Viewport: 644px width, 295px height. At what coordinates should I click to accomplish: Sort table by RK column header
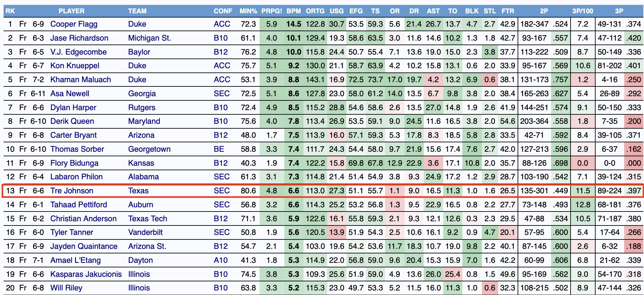(10, 11)
